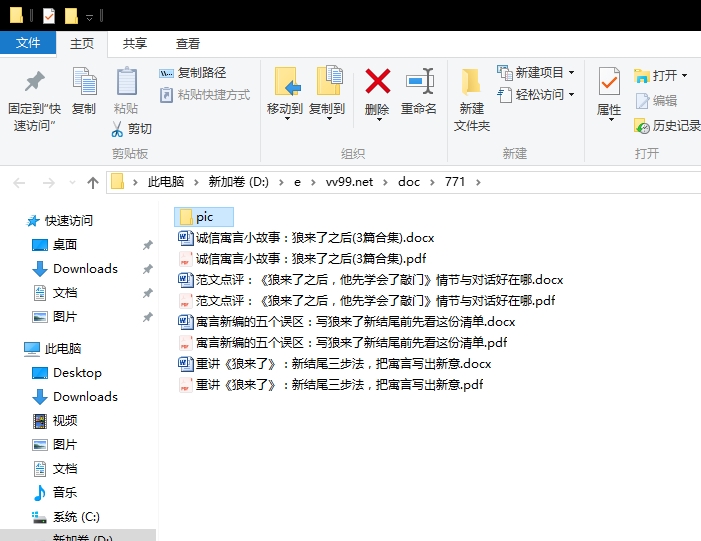Click the doc breadcrumb segment
Viewport: 701px width, 541px height.
(x=409, y=182)
